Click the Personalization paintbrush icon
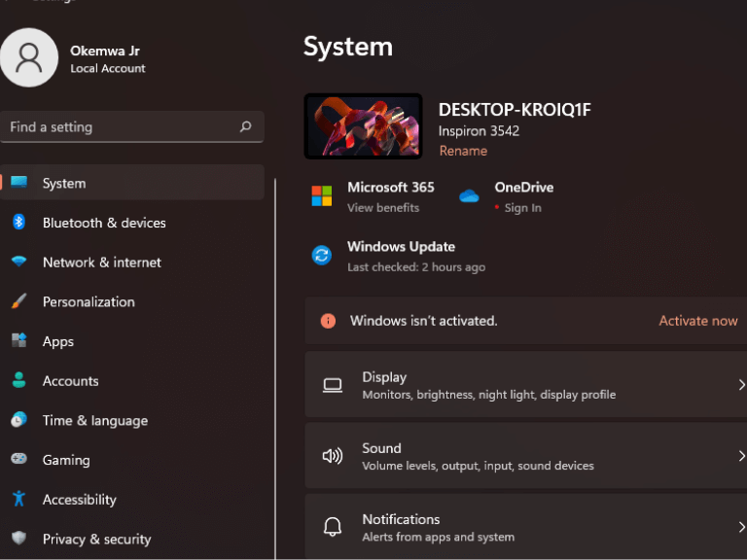The height and width of the screenshot is (560, 747). (19, 301)
